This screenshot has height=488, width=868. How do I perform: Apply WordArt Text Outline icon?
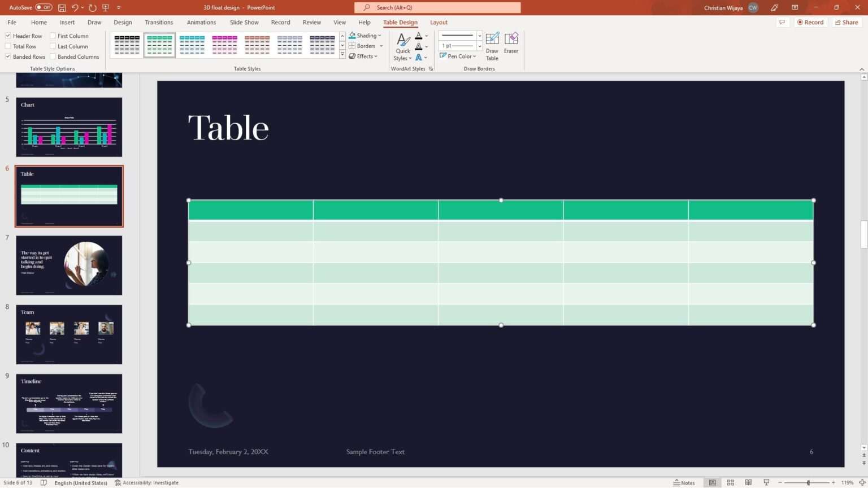pyautogui.click(x=419, y=46)
